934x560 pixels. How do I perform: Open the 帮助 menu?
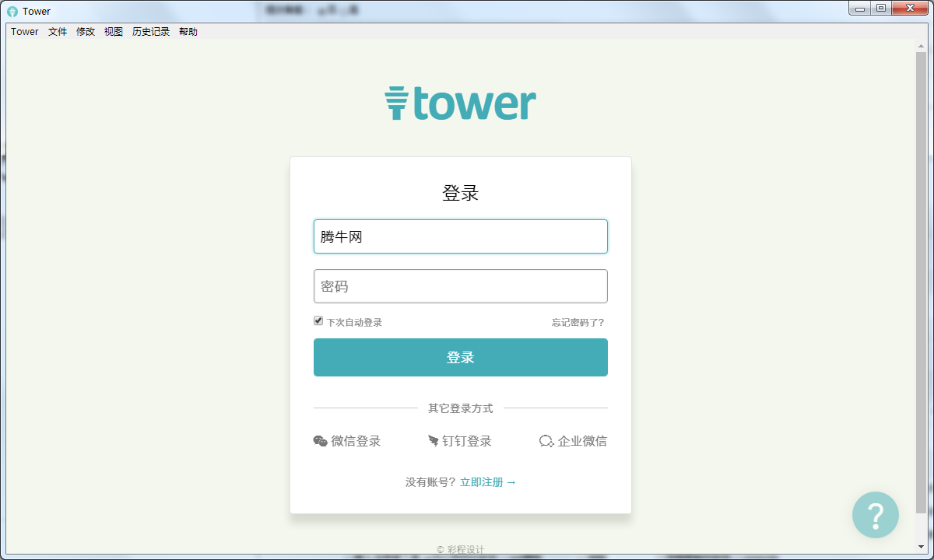click(x=188, y=32)
